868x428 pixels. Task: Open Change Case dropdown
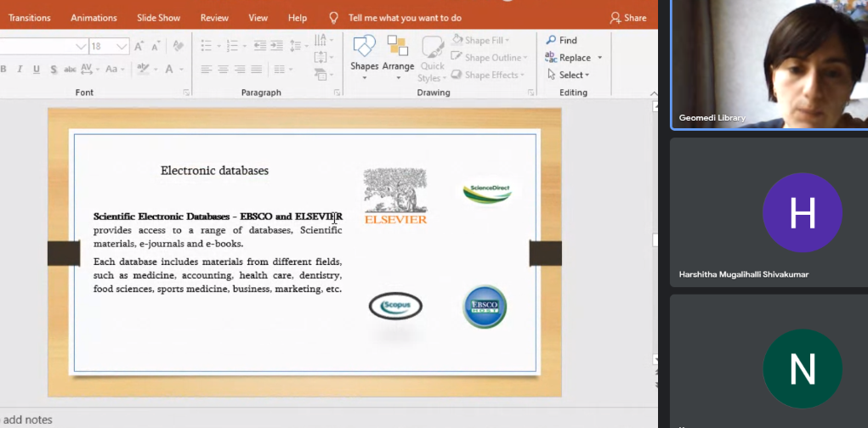[114, 69]
